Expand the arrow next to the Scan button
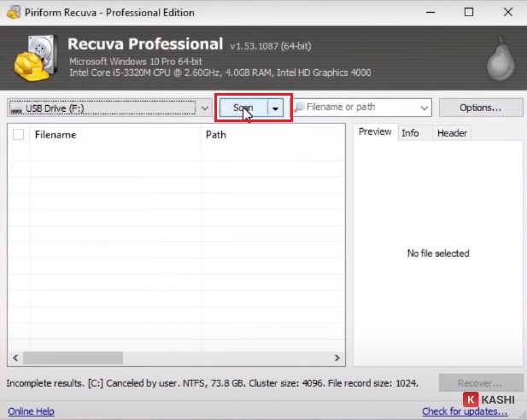Image resolution: width=527 pixels, height=420 pixels. (x=275, y=108)
